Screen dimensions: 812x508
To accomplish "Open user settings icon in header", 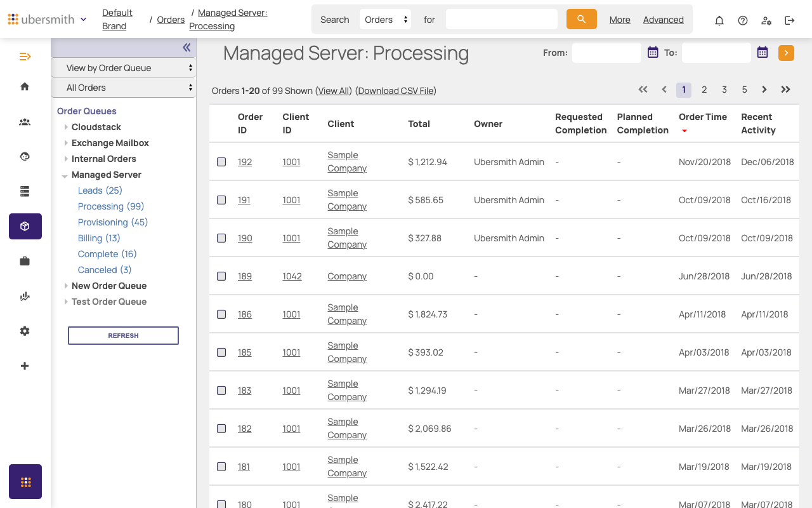I will [766, 20].
